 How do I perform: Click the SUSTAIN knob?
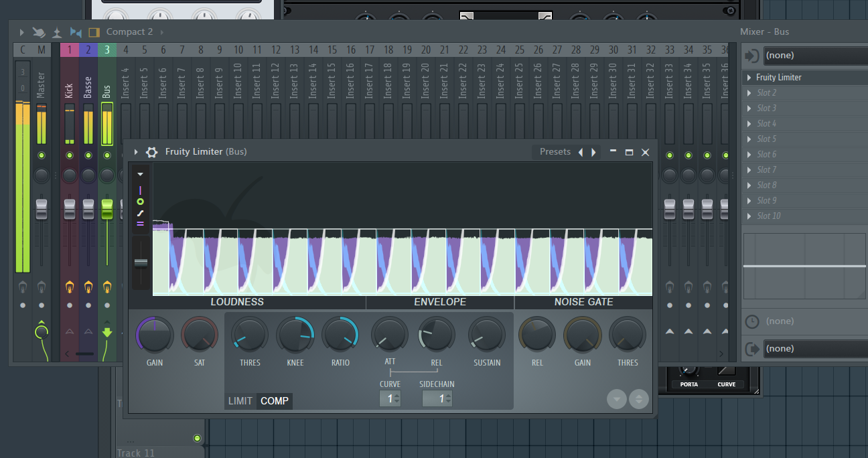click(487, 335)
